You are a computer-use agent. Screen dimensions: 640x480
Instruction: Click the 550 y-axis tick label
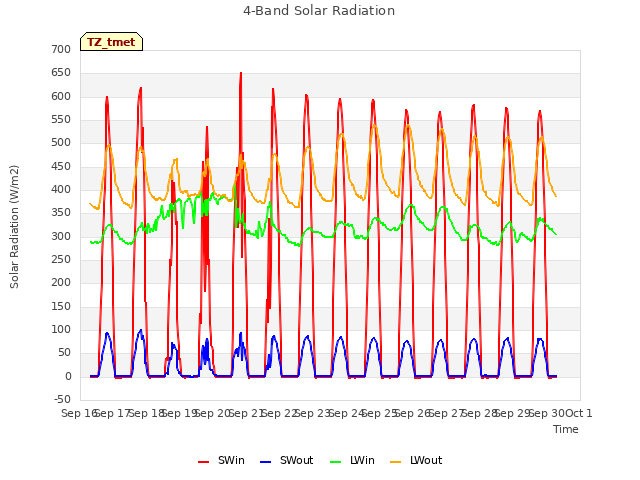[x=61, y=120]
